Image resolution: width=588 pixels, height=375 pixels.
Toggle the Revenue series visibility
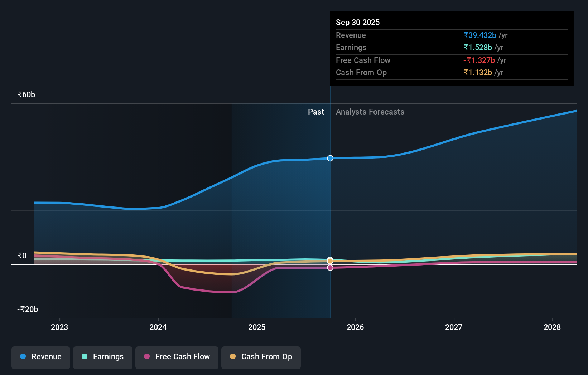[40, 356]
